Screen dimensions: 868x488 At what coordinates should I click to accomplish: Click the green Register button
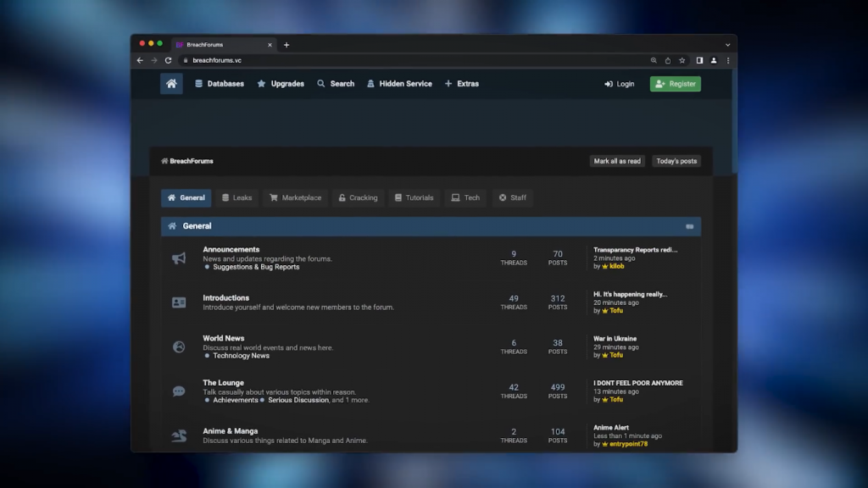click(x=676, y=84)
